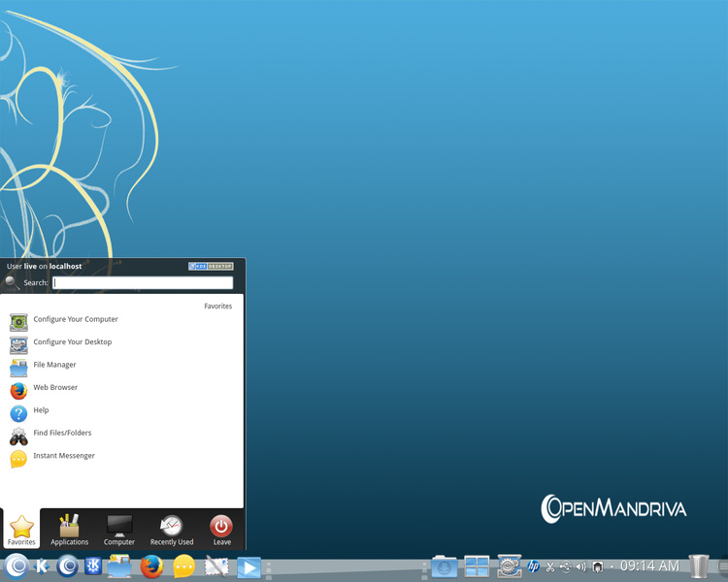Click the magnifying glass search icon

[12, 282]
